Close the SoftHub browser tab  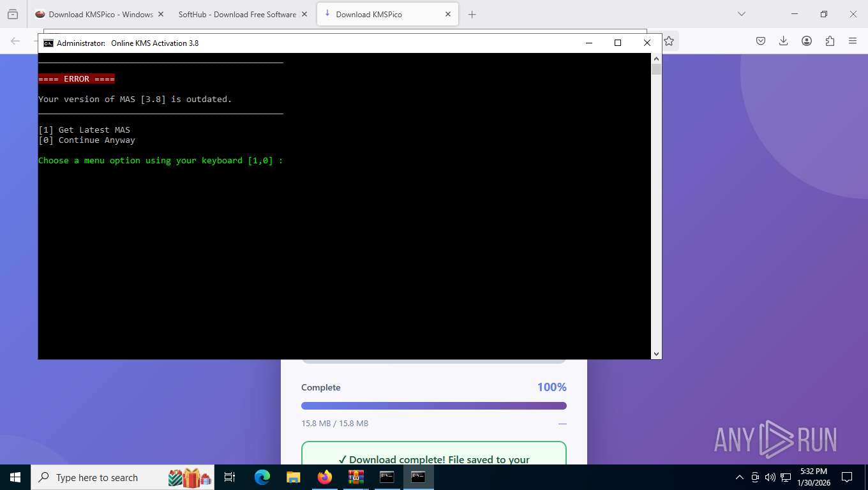[x=304, y=14]
